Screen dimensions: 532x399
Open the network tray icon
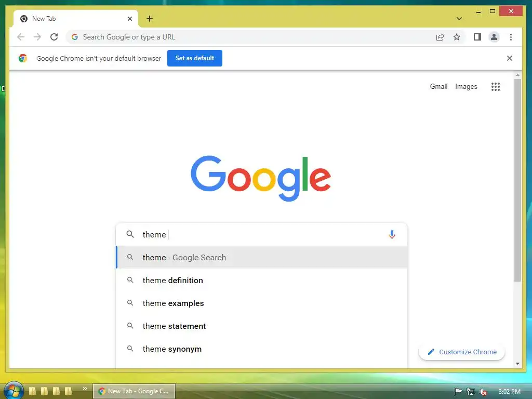pos(471,392)
